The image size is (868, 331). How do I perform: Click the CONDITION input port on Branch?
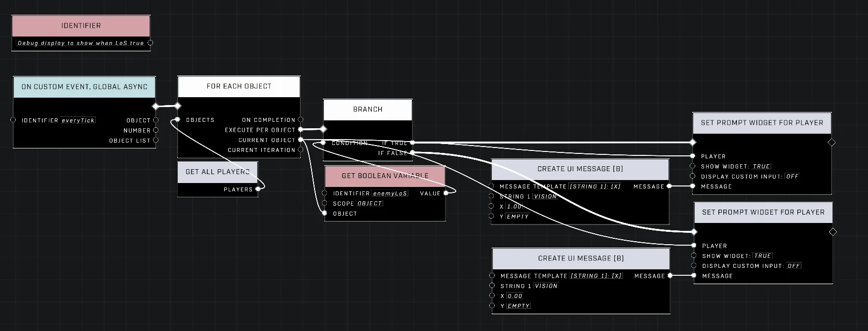coord(323,143)
